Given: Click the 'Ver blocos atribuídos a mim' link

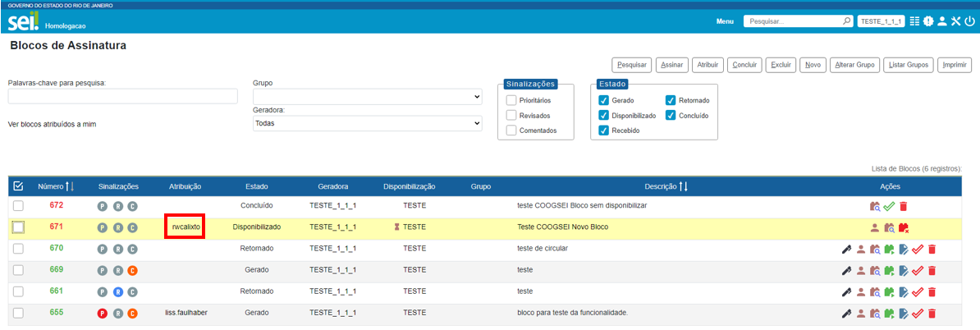Looking at the screenshot, I should 53,125.
